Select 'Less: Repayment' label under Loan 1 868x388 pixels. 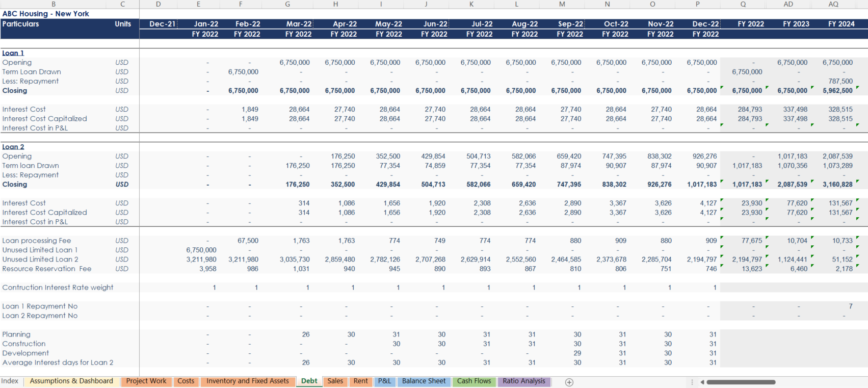31,81
